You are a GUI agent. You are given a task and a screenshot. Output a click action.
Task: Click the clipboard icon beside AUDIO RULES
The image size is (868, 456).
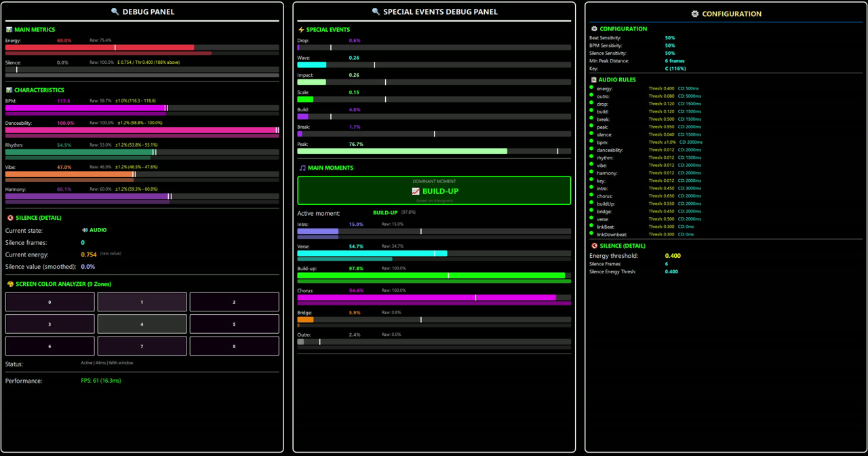tap(594, 80)
